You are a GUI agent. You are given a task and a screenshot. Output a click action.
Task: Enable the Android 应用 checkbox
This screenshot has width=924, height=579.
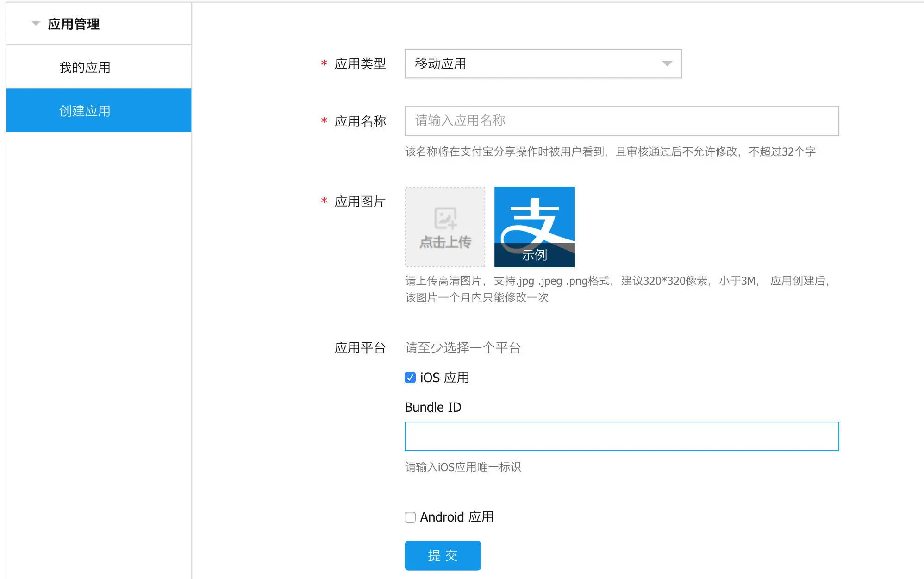[410, 517]
